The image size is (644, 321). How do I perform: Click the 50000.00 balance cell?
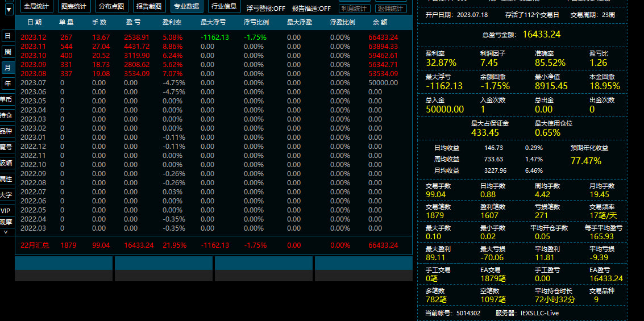(x=383, y=82)
